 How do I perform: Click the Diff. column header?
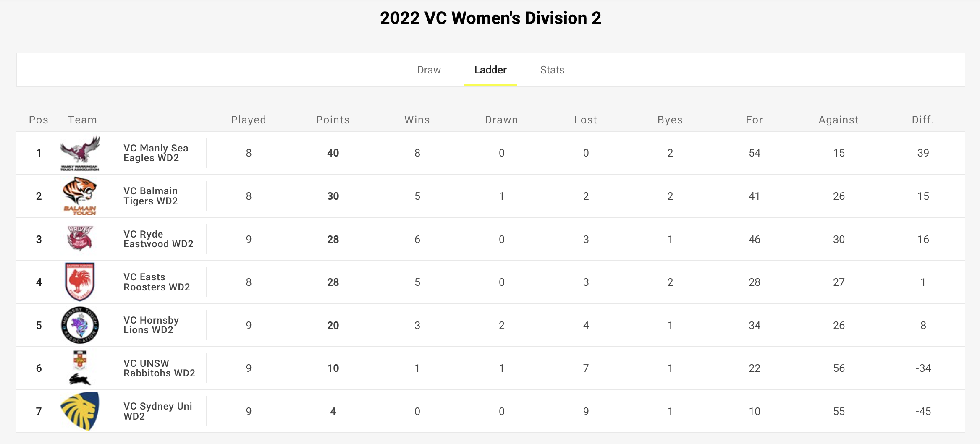923,120
